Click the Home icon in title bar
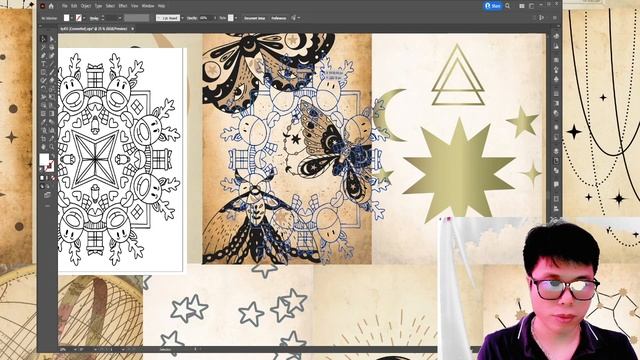 [51, 6]
